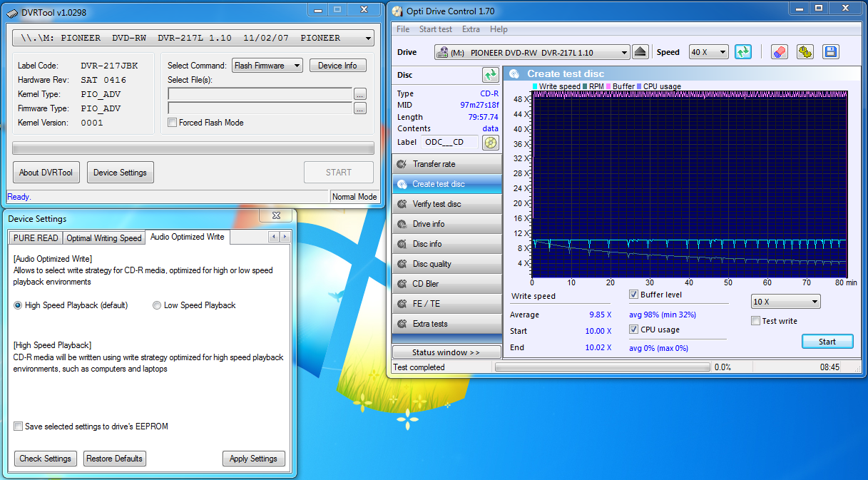This screenshot has width=868, height=480.
Task: Click the Opti Drive Control test progress bar
Action: tap(603, 367)
